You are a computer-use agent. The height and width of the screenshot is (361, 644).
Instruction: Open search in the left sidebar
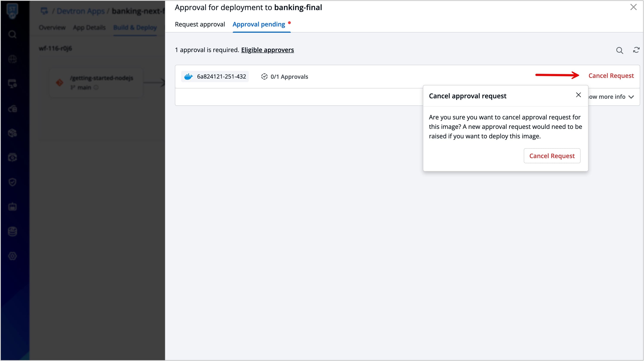tap(12, 34)
